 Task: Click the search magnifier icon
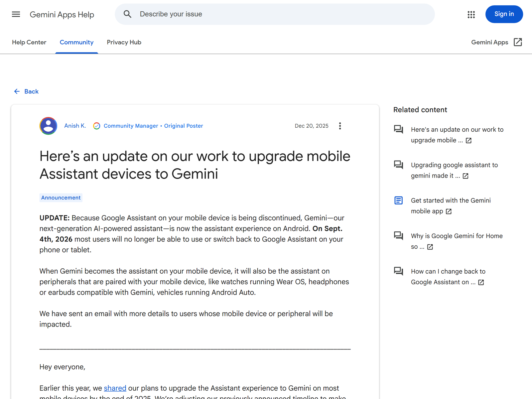[127, 14]
